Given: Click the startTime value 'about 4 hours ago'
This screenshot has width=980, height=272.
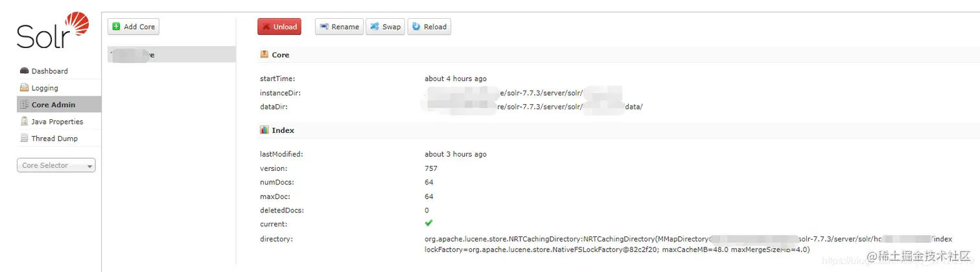Looking at the screenshot, I should [456, 79].
